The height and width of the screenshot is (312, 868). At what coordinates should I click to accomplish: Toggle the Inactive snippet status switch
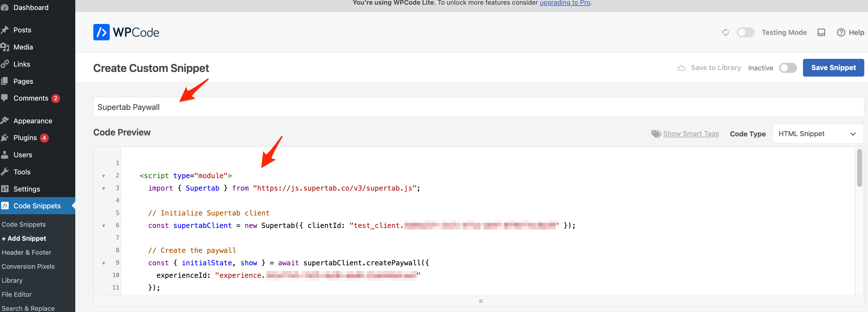click(x=787, y=68)
